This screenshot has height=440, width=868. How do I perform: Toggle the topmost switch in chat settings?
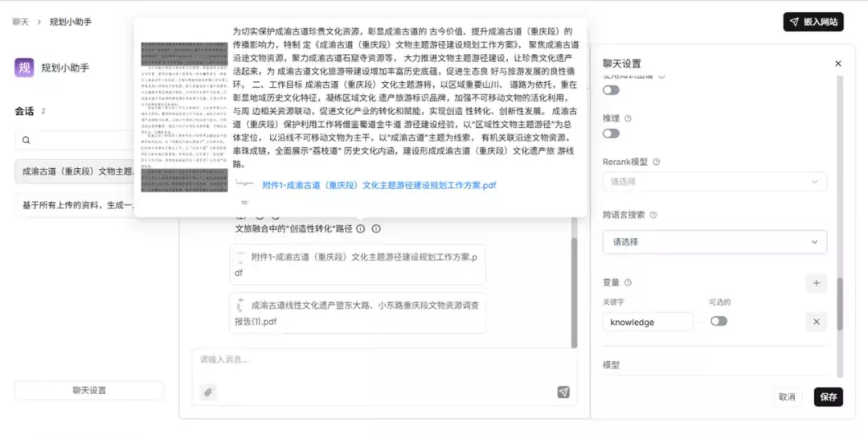612,90
